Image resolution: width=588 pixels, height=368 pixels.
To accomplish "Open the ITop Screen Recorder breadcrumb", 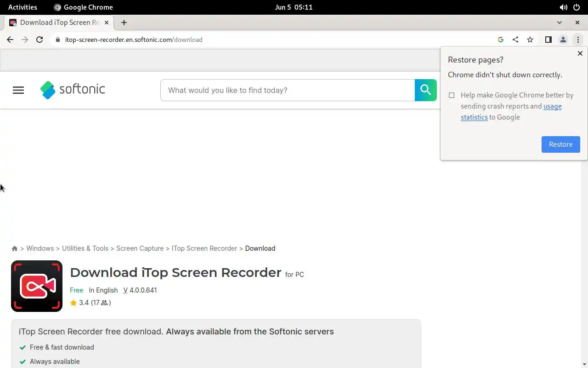I will (204, 248).
